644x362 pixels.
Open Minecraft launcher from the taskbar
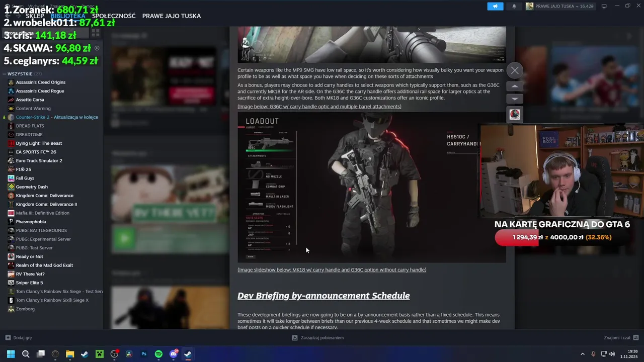(100, 354)
